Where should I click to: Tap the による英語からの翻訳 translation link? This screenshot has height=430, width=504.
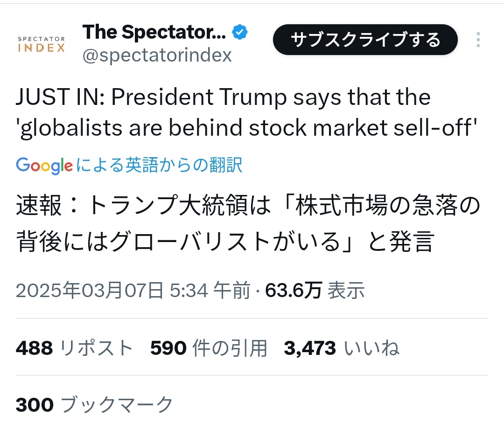pos(159,165)
